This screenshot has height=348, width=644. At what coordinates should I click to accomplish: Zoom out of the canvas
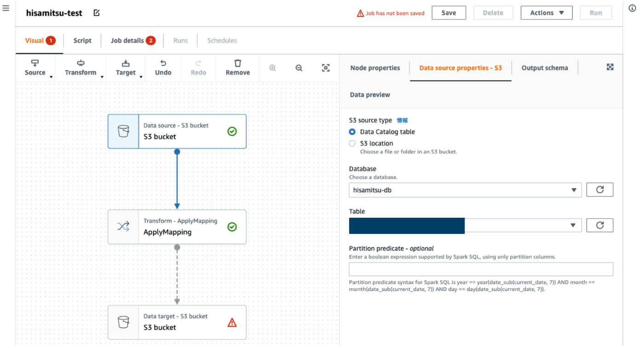(x=299, y=68)
